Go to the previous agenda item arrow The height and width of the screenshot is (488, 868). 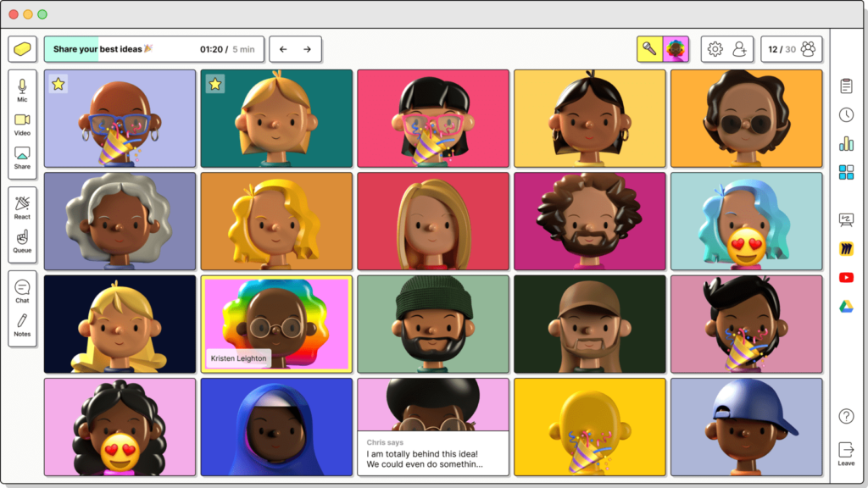click(283, 49)
